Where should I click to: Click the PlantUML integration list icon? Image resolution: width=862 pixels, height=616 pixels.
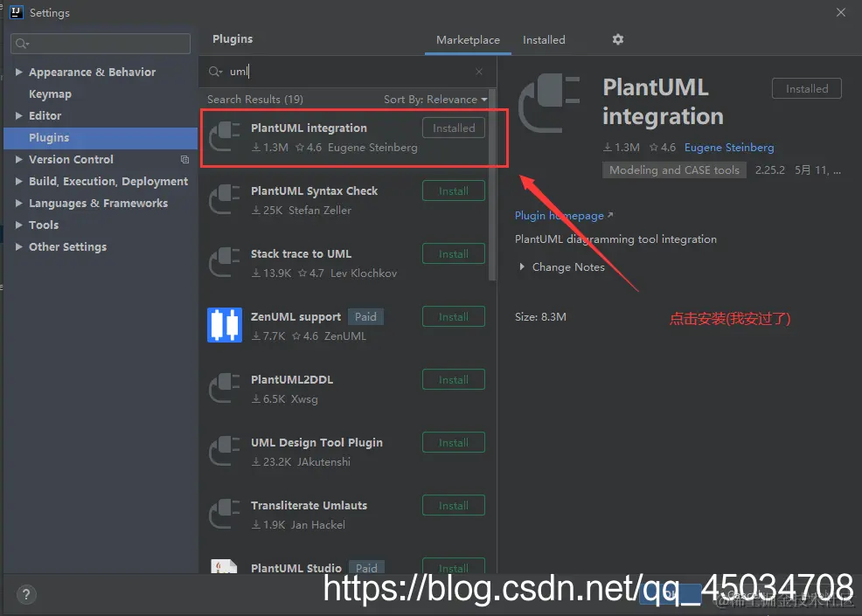pos(225,137)
